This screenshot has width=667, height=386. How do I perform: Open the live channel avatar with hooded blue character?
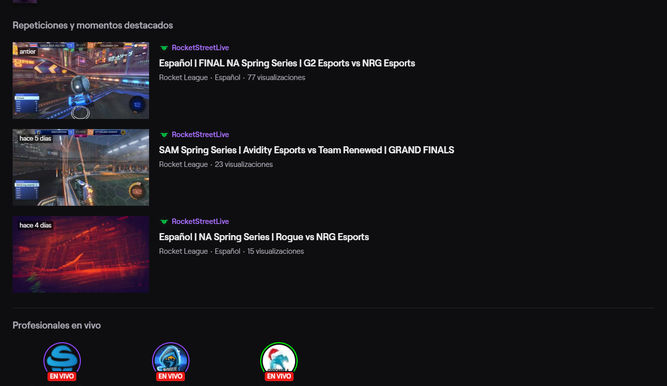171,360
